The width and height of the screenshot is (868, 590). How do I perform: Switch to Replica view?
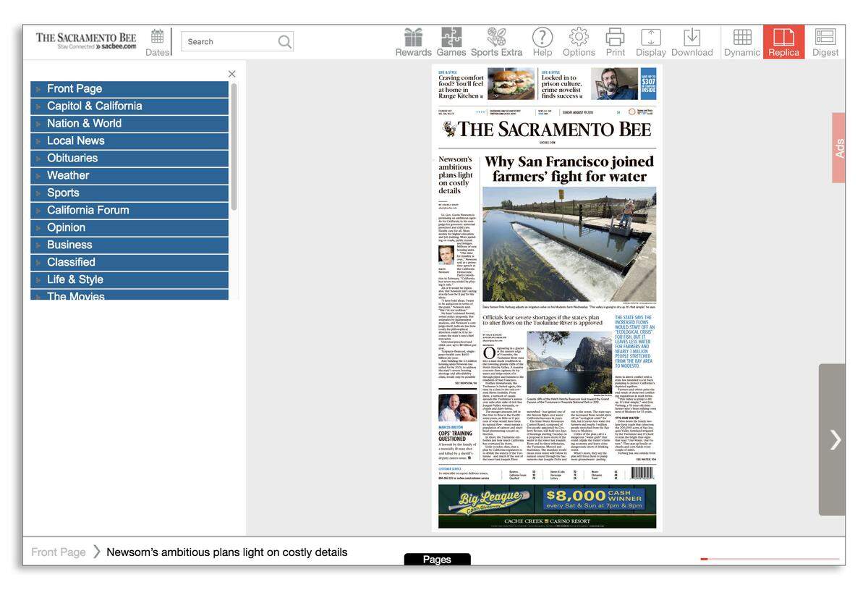coord(783,42)
